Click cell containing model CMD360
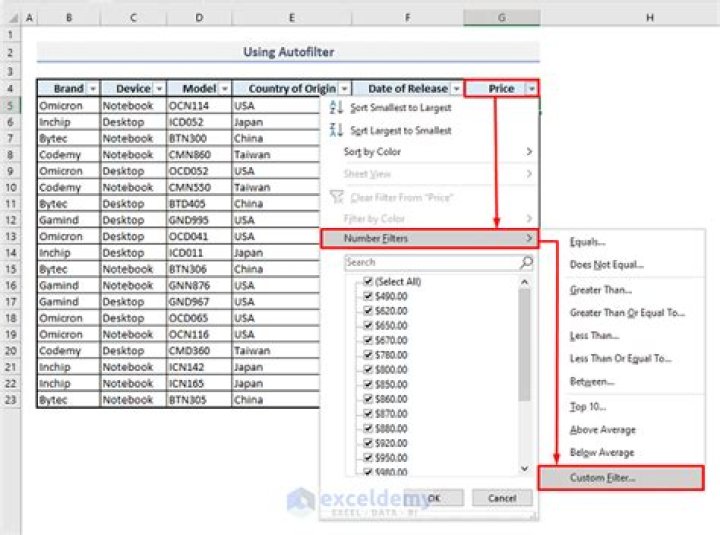Screen dimensions: 720x535 (x=199, y=351)
